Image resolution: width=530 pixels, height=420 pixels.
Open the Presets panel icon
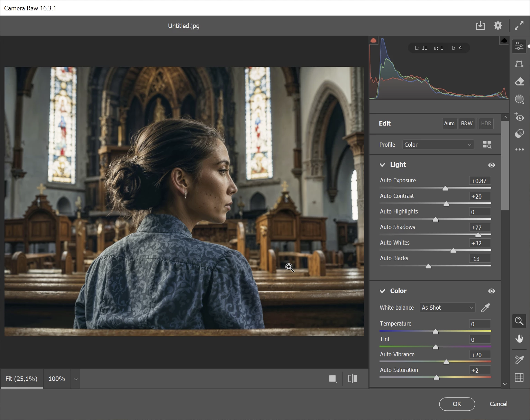[x=519, y=134]
